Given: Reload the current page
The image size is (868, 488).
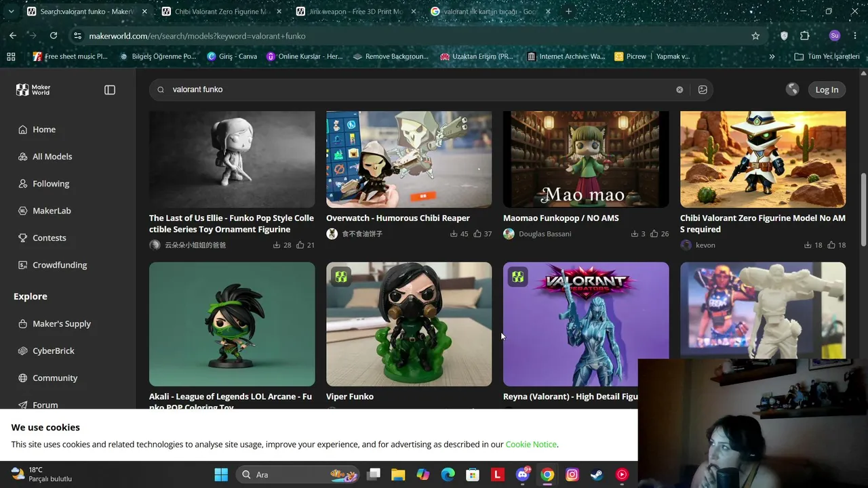Looking at the screenshot, I should pos(54,36).
